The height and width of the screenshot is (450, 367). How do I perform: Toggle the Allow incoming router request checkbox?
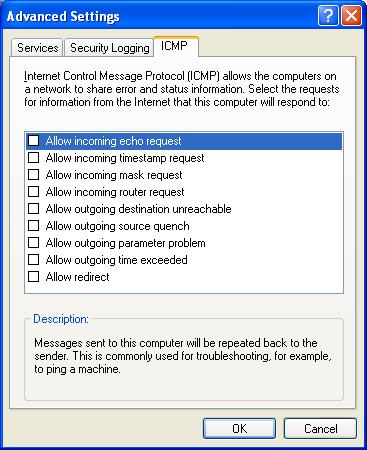33,191
